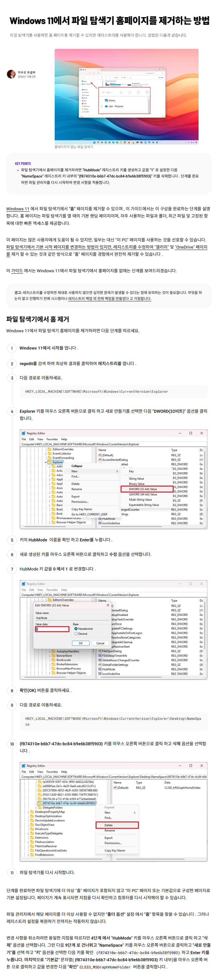
Task: Choose Go to HKEY_CURRENT_USER in the context menu
Action: [89, 514]
